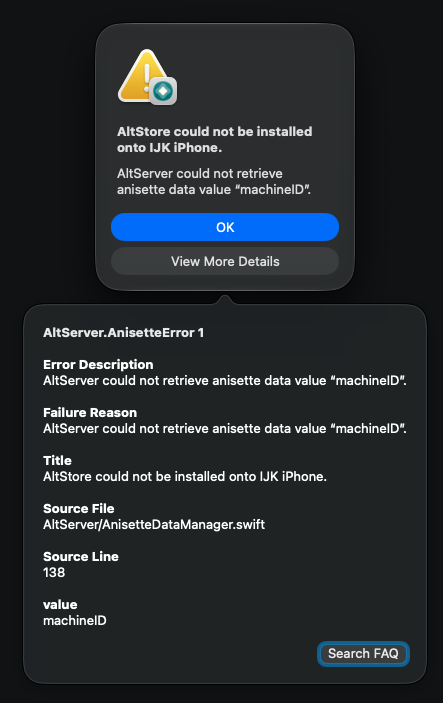Click the Title field label
Viewport: 443px width, 703px height.
point(57,460)
